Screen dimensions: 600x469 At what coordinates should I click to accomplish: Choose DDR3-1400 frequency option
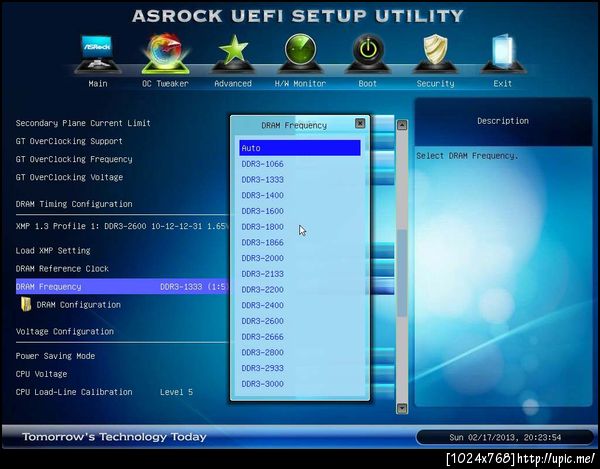point(262,195)
